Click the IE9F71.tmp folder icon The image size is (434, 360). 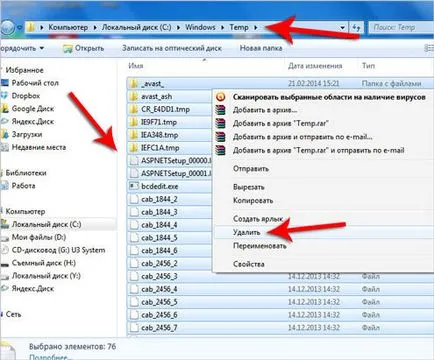(134, 122)
